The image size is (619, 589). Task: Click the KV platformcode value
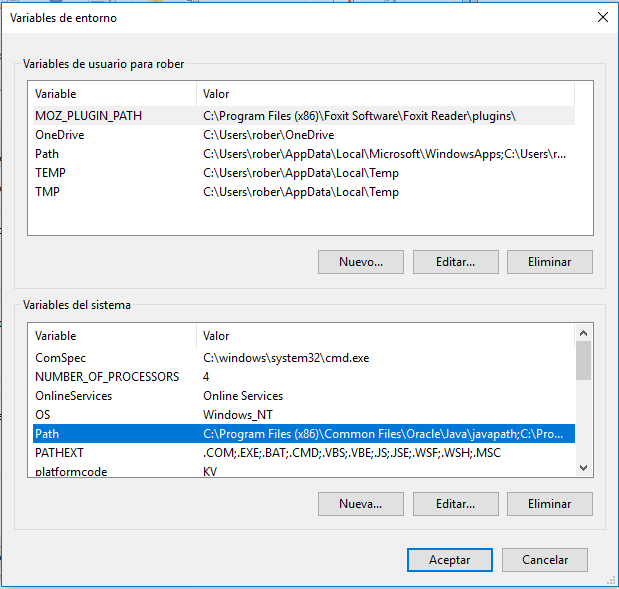[x=210, y=471]
